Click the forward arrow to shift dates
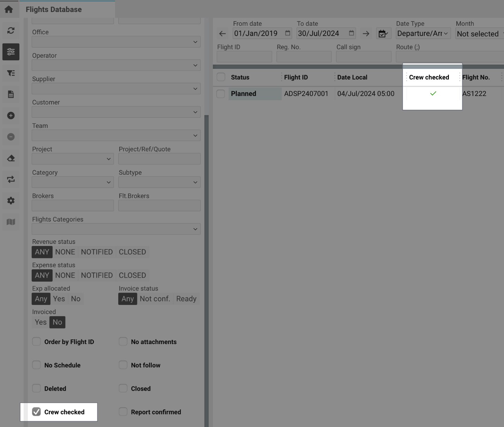 [366, 33]
